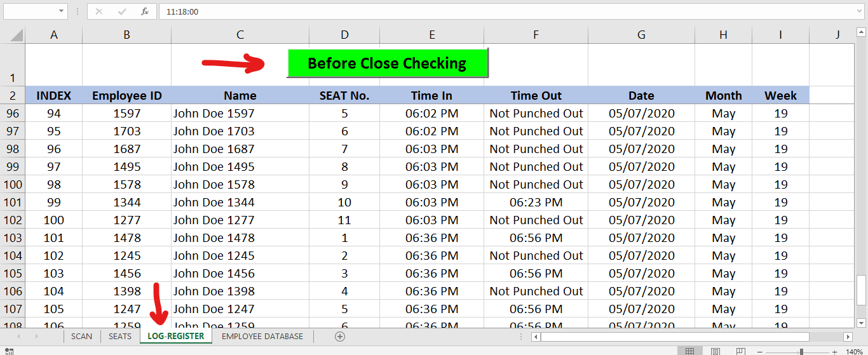Switch to Page Layout view icon
This screenshot has width=868, height=355.
715,351
